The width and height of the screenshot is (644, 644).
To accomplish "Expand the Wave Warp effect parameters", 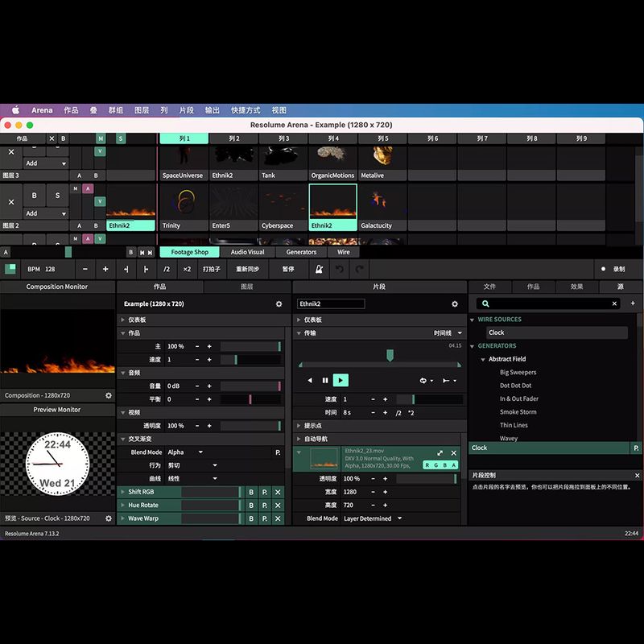I will tap(123, 518).
